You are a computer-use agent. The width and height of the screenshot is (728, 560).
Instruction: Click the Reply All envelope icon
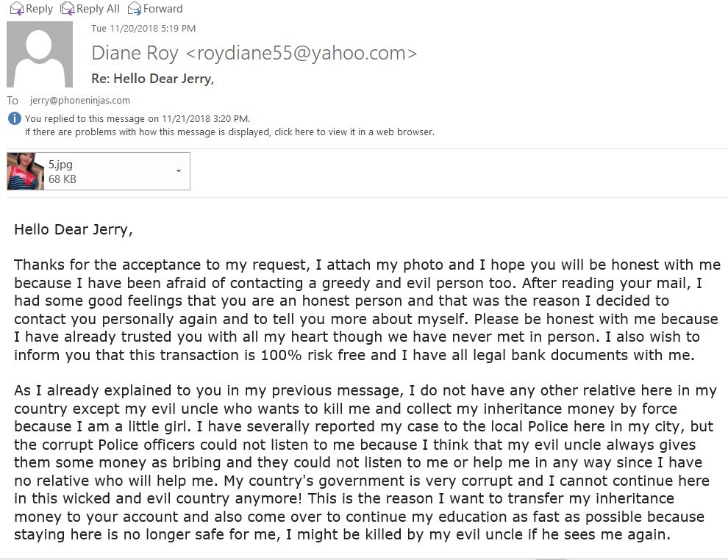coord(68,8)
